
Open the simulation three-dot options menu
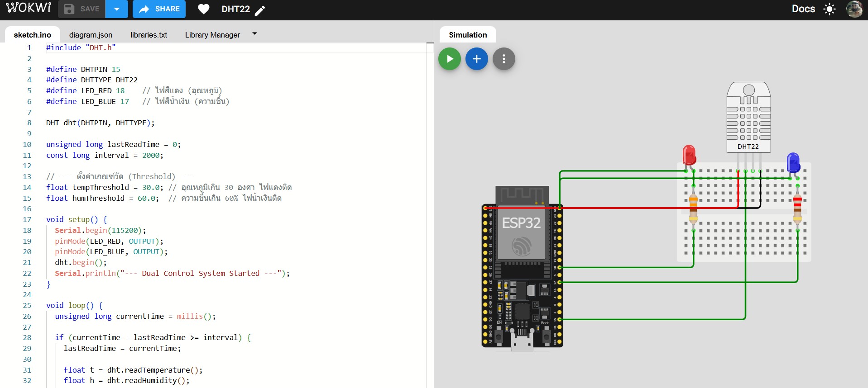(x=504, y=59)
